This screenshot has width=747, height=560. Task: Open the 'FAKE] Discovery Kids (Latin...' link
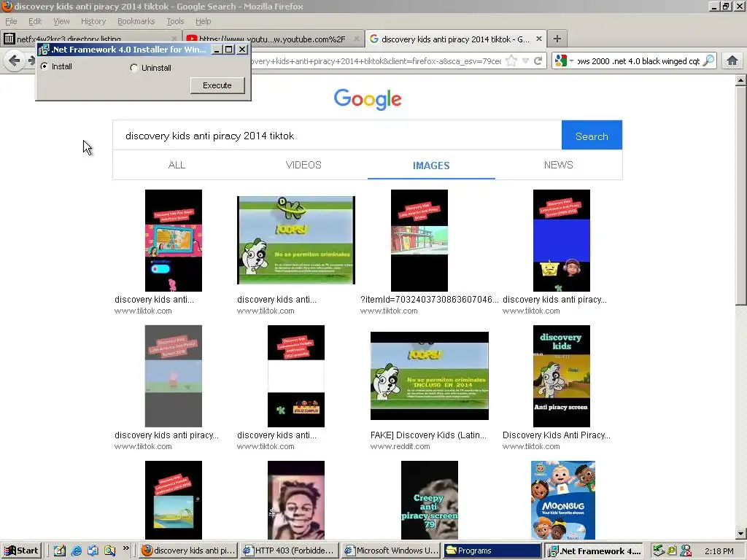click(x=428, y=435)
